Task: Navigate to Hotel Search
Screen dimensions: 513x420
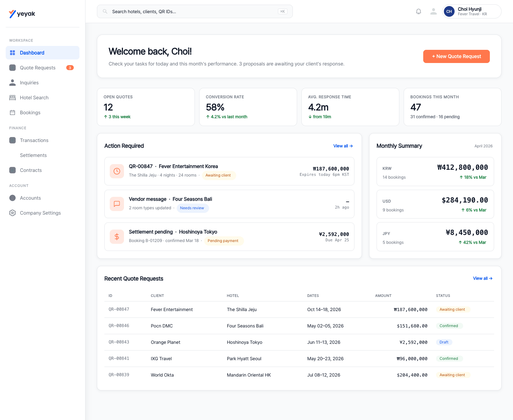Action: pos(42,98)
